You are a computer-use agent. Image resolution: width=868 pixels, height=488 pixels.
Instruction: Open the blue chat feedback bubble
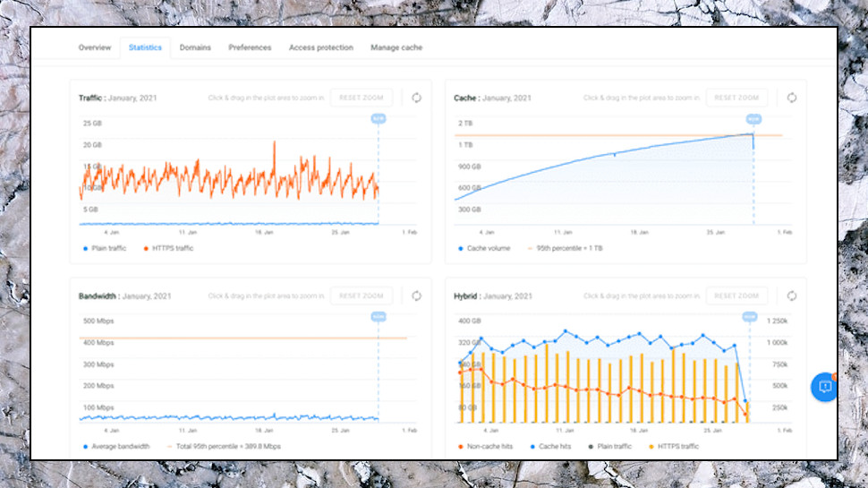(x=824, y=387)
